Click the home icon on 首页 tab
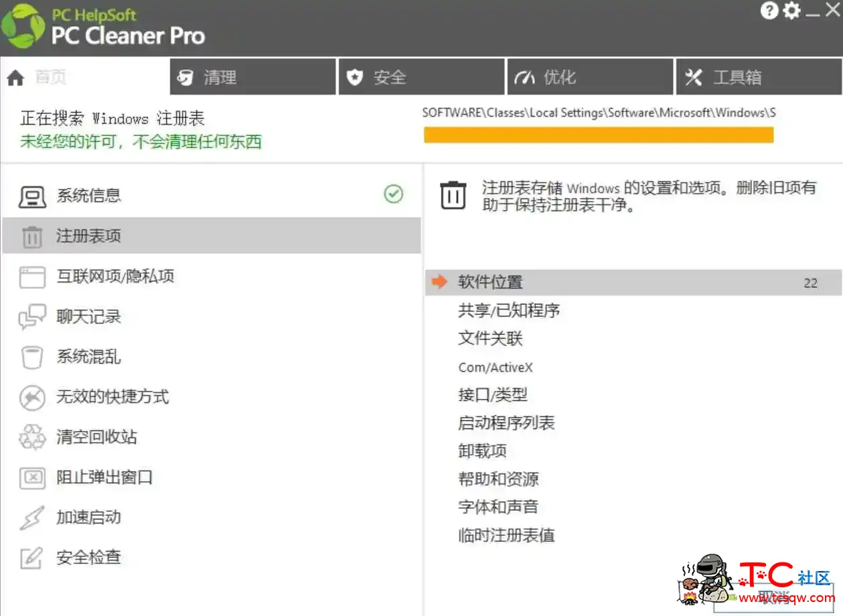Viewport: 843px width, 616px height. [15, 78]
